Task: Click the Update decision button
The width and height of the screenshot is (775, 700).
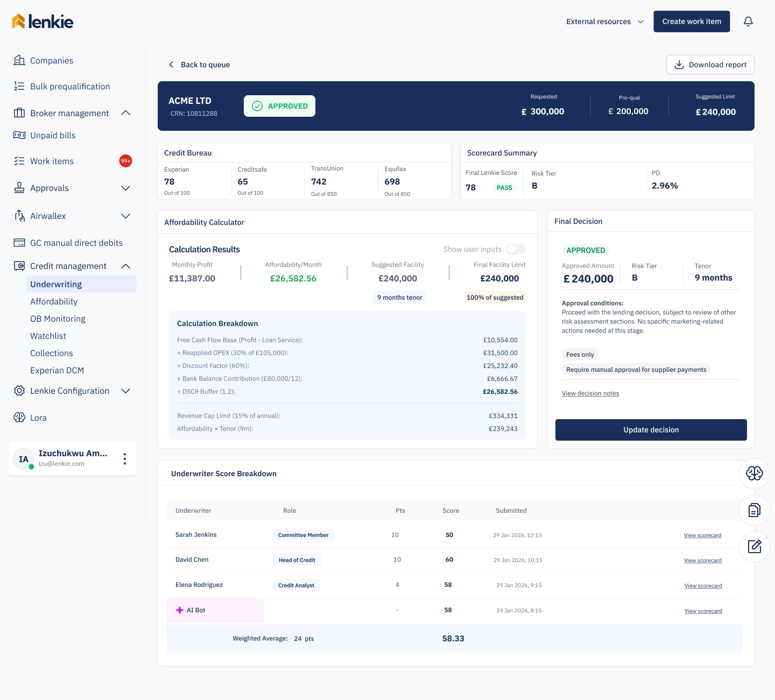Action: pyautogui.click(x=651, y=430)
